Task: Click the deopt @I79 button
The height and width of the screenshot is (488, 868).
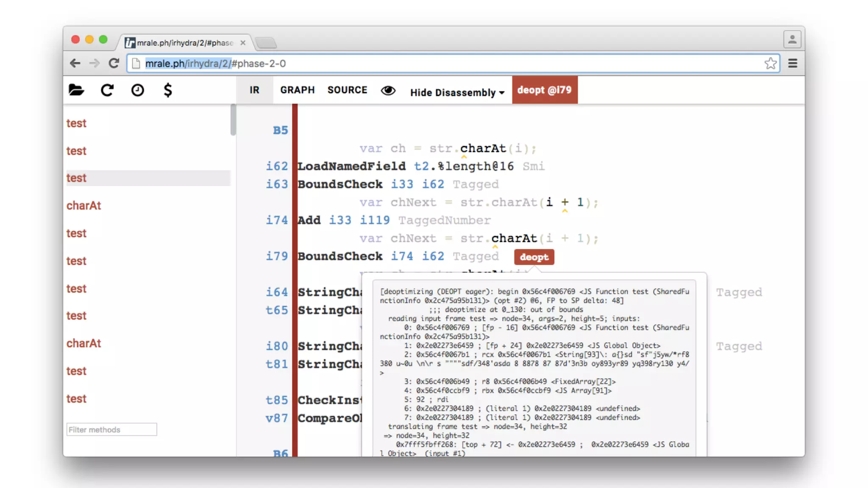Action: pyautogui.click(x=544, y=90)
